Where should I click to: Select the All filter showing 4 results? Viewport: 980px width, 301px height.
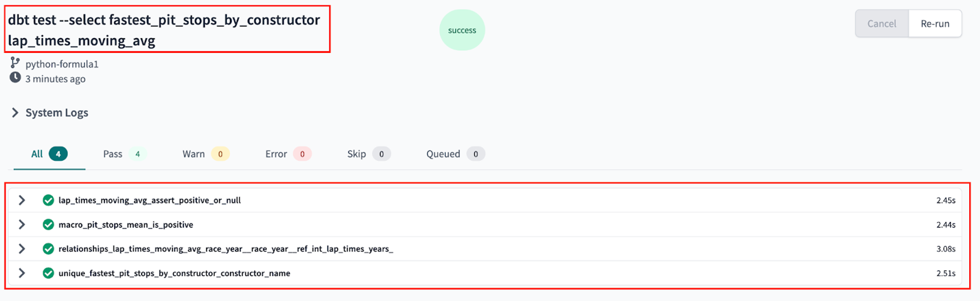pyautogui.click(x=38, y=153)
